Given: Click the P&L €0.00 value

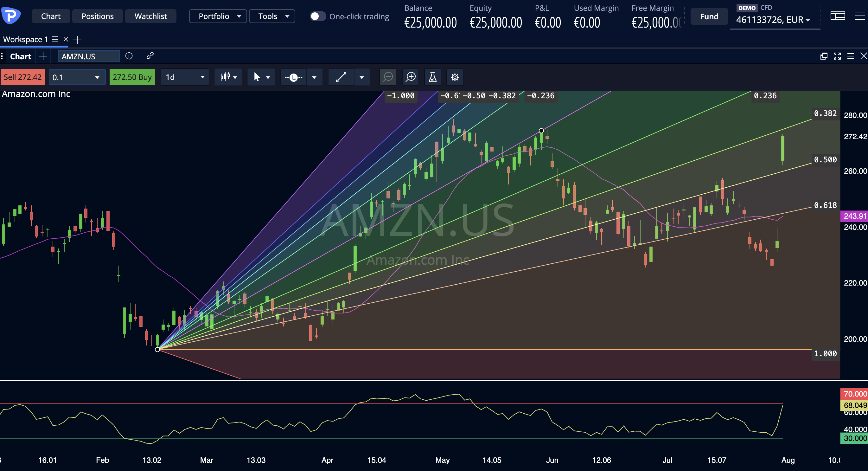Looking at the screenshot, I should tap(547, 23).
